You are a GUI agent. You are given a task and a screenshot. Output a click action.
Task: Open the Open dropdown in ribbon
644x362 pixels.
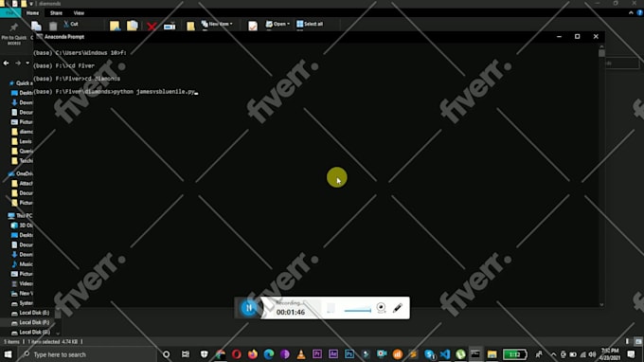(x=277, y=24)
